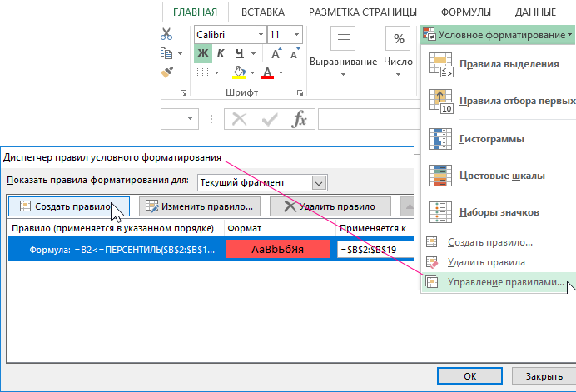This screenshot has height=392, width=576.
Task: Open Правила отбора первых submenu
Action: point(499,101)
